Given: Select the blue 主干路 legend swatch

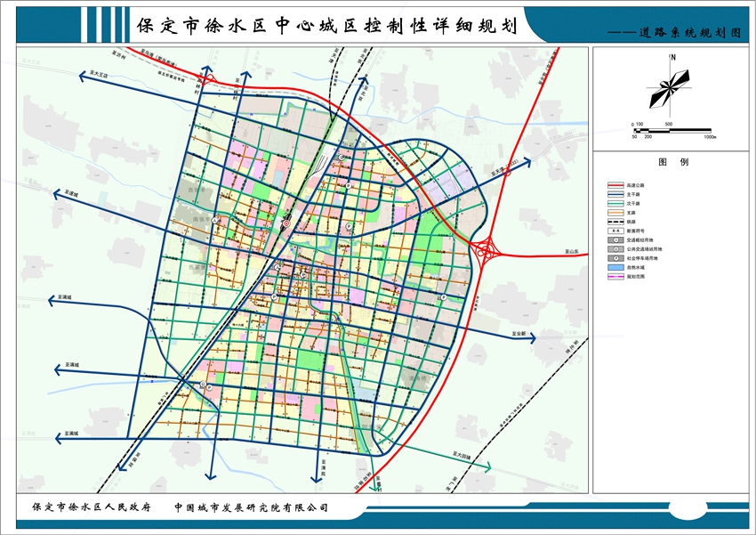Looking at the screenshot, I should point(616,194).
